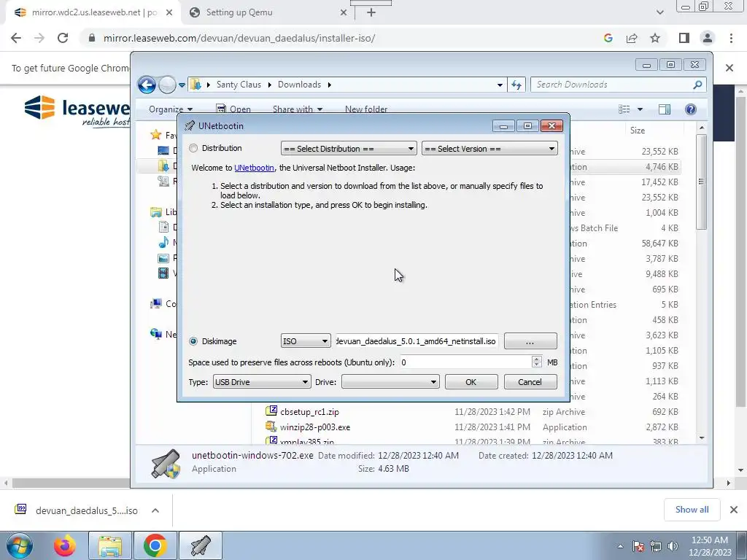Open the view options dropdown arrow
Screen dimensions: 747x560
pyautogui.click(x=640, y=109)
